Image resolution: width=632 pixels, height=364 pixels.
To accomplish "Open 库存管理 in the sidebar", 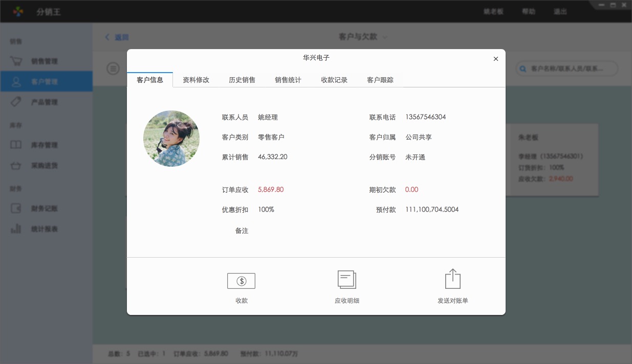I will 44,145.
